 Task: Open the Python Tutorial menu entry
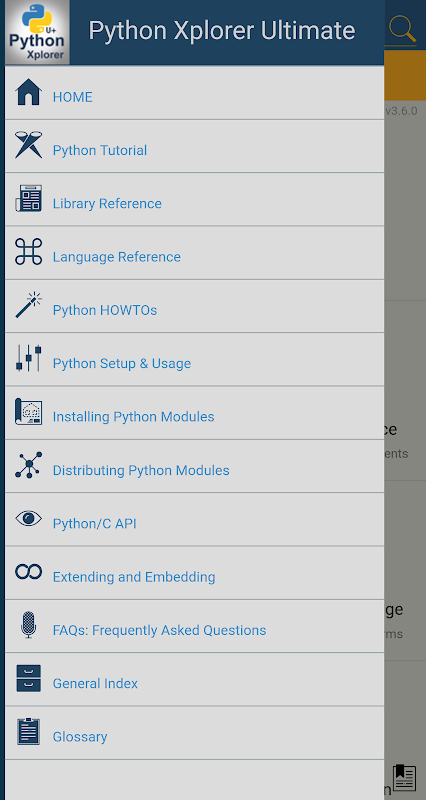(194, 146)
